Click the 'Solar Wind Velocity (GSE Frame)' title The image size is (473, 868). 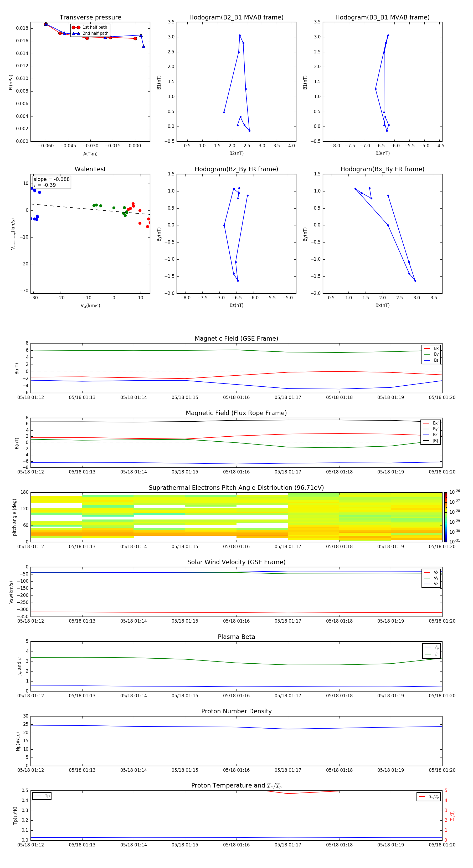236,562
